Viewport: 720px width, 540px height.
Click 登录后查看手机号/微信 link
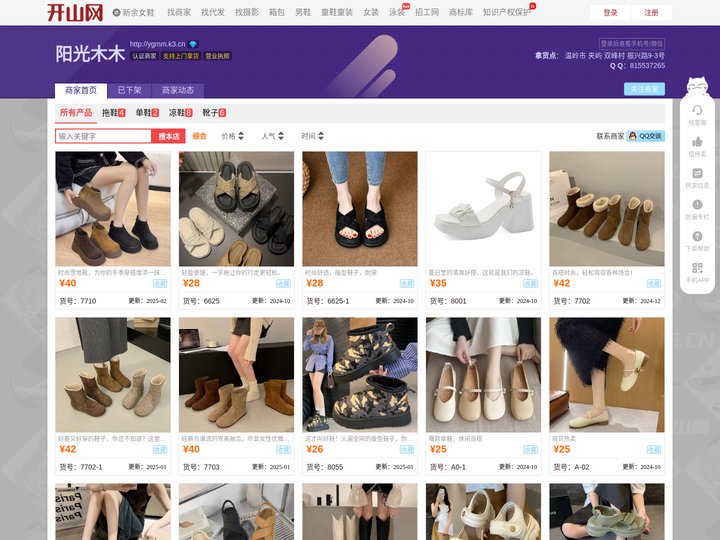[632, 44]
